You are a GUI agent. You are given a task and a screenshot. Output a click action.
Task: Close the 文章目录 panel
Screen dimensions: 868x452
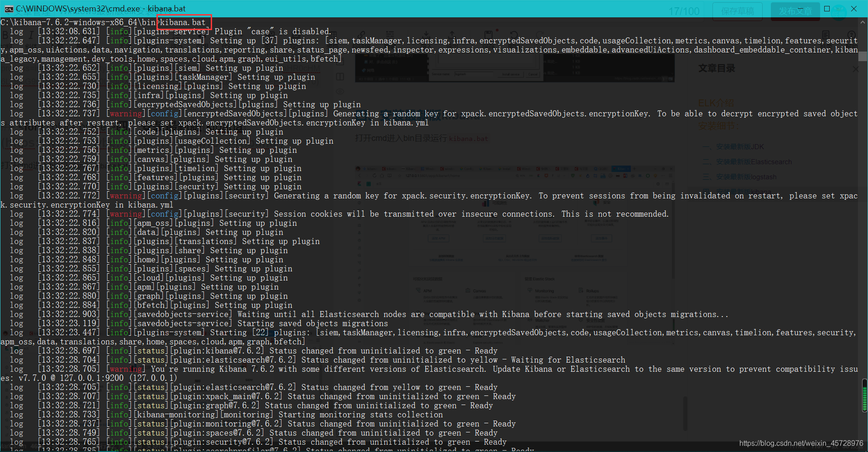click(856, 69)
